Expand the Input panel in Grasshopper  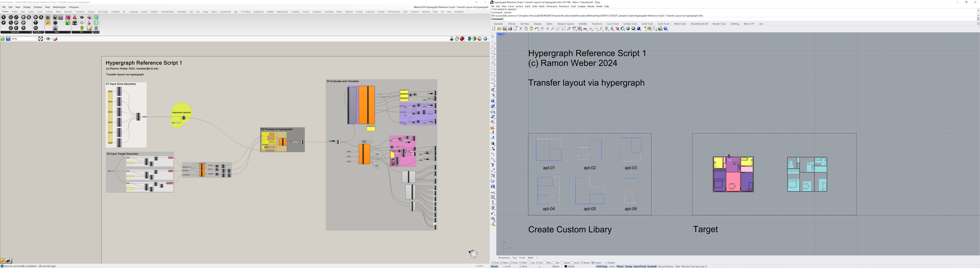point(70,32)
